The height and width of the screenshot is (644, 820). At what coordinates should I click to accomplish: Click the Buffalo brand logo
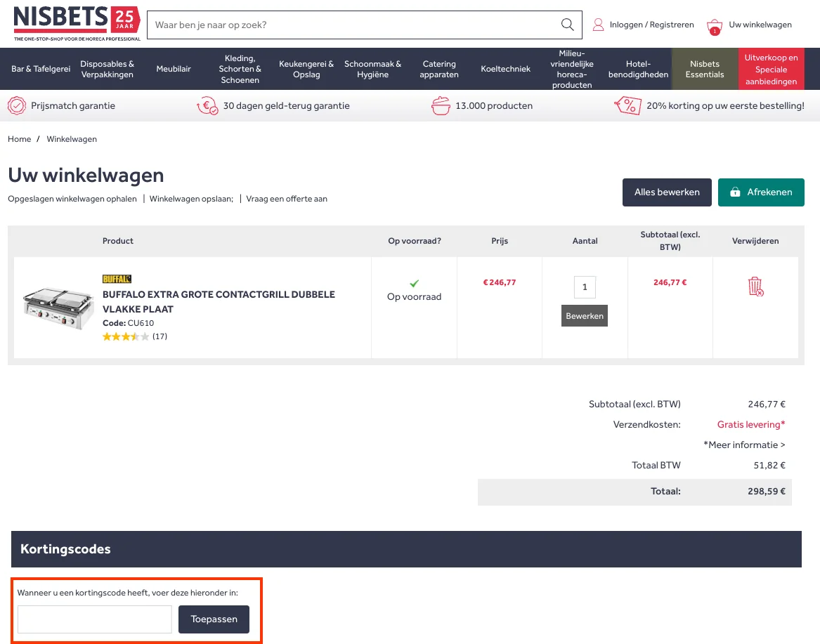pos(117,279)
